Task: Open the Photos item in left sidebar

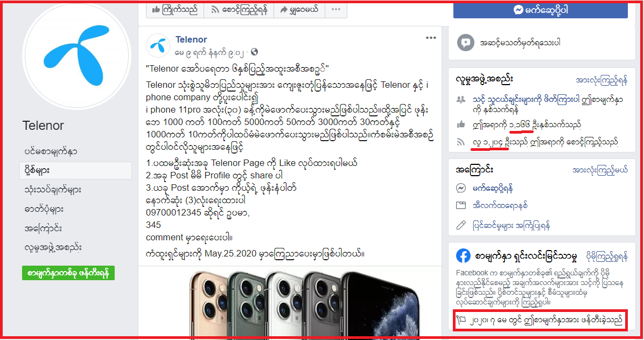Action: coord(44,209)
